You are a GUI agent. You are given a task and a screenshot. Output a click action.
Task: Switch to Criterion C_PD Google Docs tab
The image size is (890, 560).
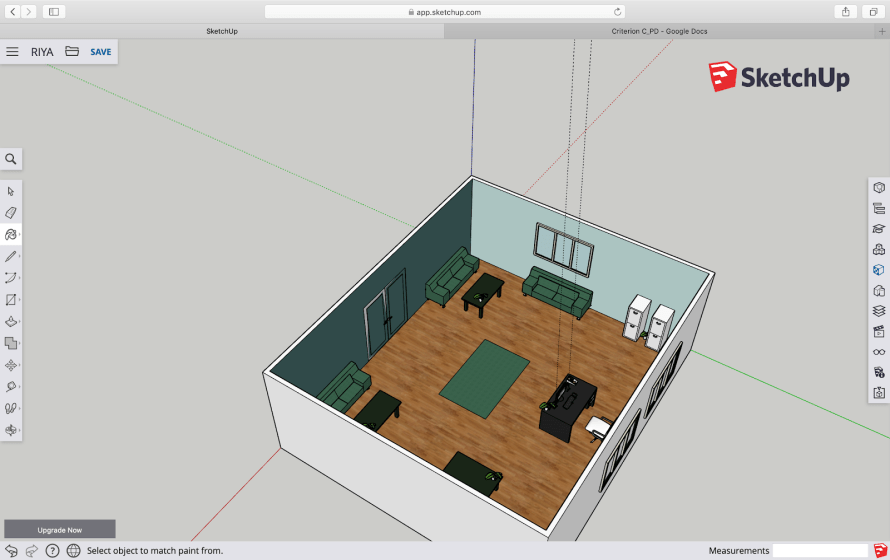[x=659, y=31]
